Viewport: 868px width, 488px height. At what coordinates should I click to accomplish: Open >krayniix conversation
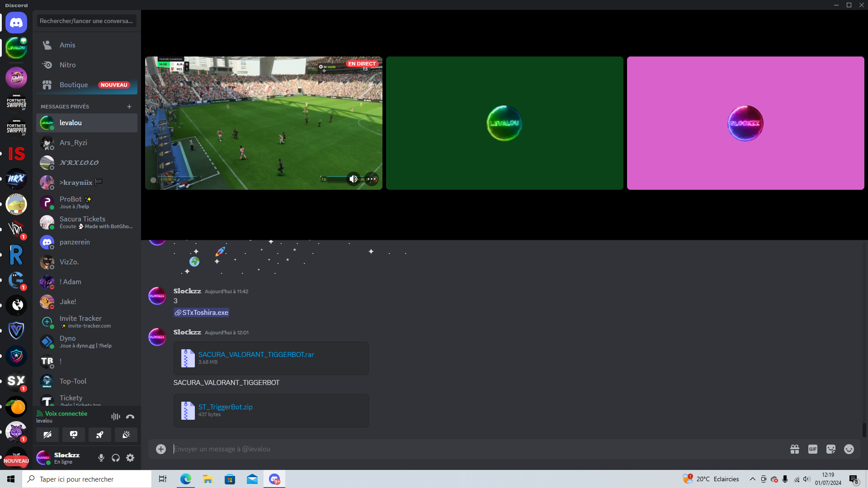(x=87, y=183)
